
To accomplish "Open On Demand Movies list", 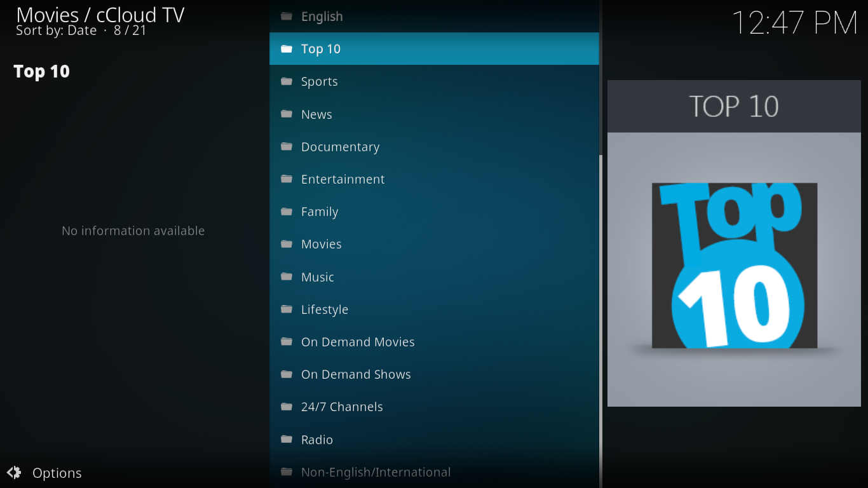I will coord(358,342).
